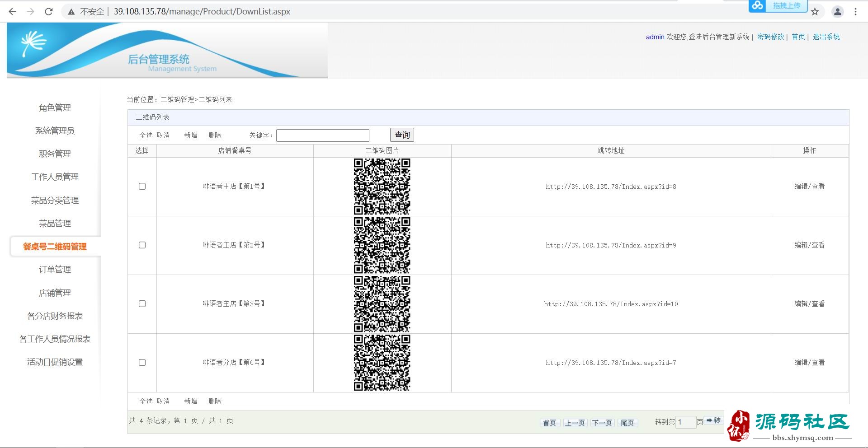Check the box for 啡语者分店【第6号】
The image size is (868, 448).
(142, 362)
